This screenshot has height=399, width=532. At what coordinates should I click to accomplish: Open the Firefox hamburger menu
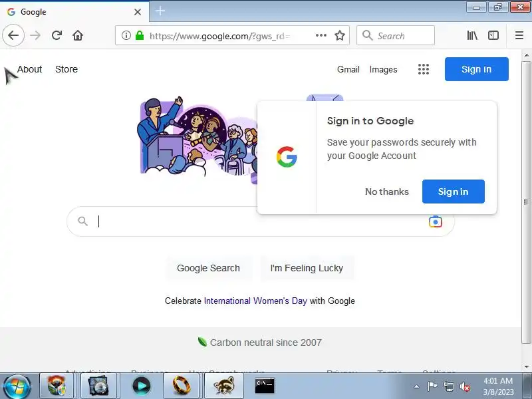[x=519, y=35]
